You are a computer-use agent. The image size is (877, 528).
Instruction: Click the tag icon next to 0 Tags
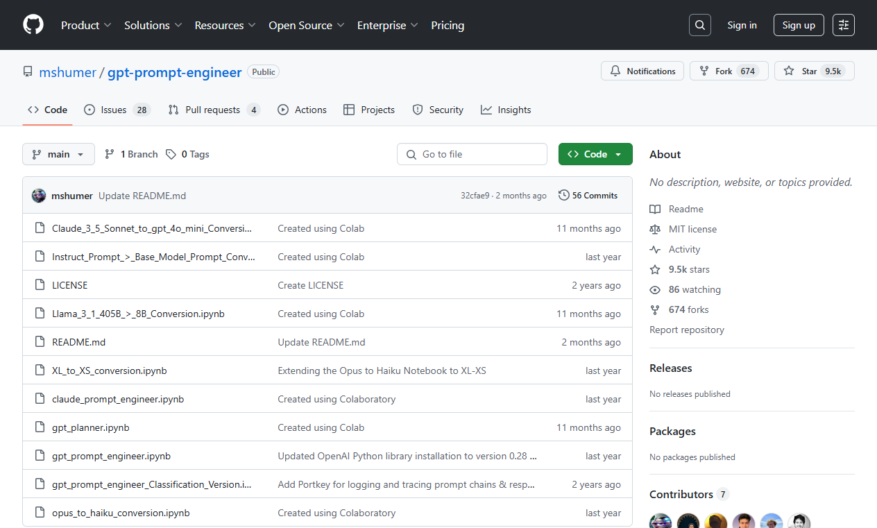[x=171, y=154]
